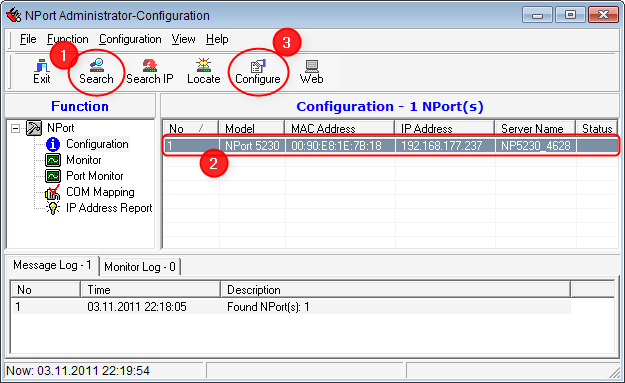Open Port Monitor in the function tree
Image resolution: width=625 pixels, height=383 pixels.
click(x=94, y=176)
